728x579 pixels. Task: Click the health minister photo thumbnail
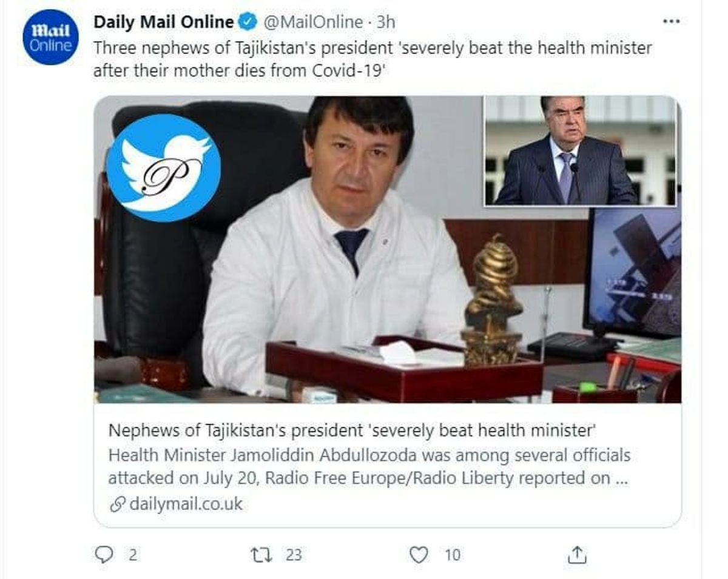click(x=387, y=249)
